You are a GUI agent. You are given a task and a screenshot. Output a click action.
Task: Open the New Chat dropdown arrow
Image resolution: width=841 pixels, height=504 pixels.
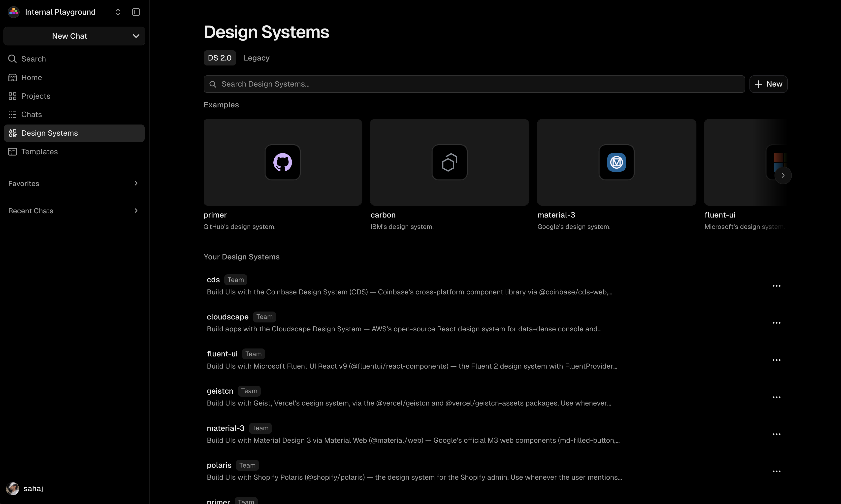[136, 36]
